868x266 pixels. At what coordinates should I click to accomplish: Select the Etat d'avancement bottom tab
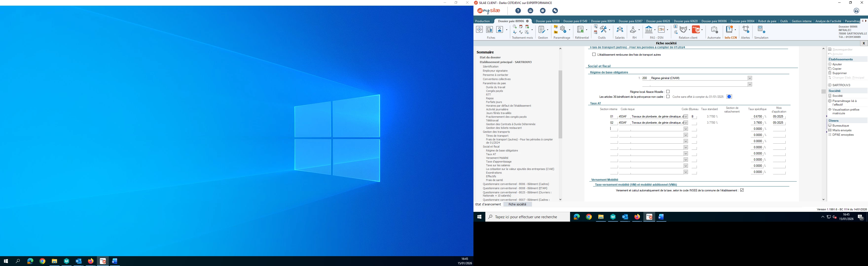coord(488,204)
